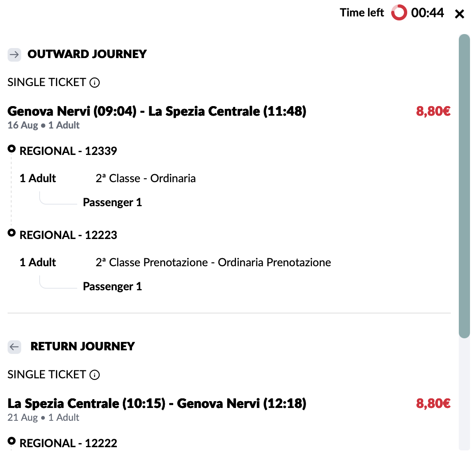Close the journey summary panel
The width and height of the screenshot is (476, 454).
(459, 14)
